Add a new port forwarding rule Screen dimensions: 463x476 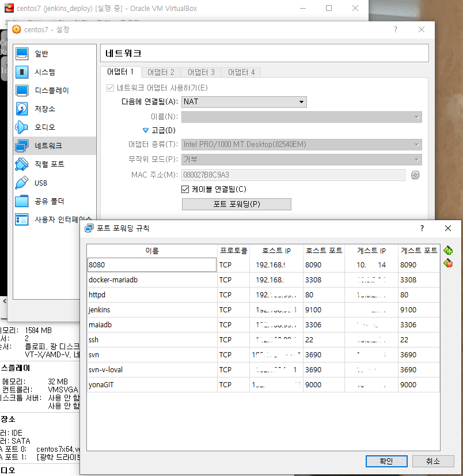(x=448, y=251)
